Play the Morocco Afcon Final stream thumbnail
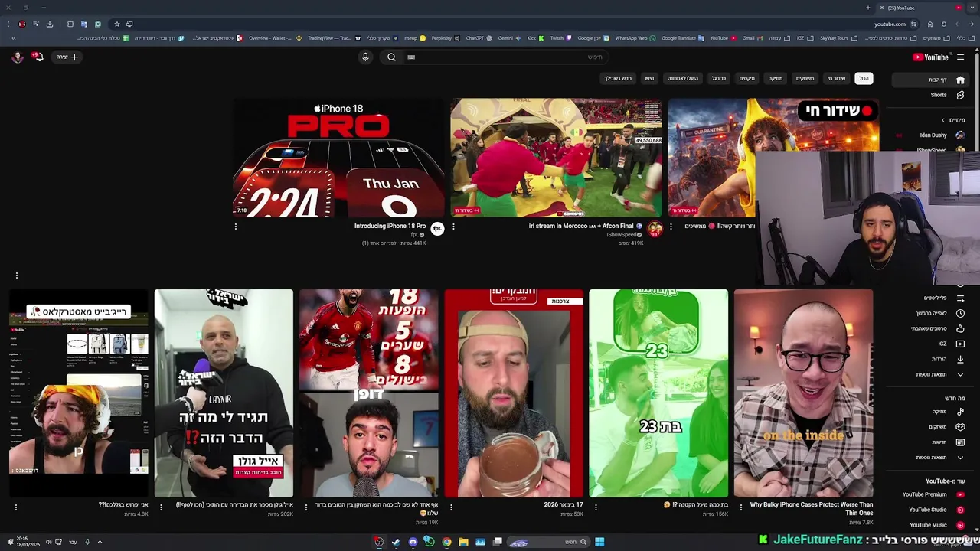 tap(556, 158)
